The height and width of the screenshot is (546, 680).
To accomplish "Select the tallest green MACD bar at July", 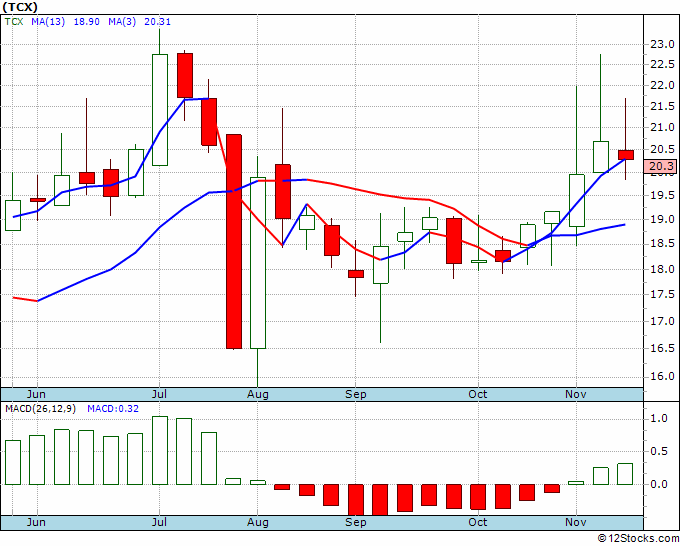I will pos(160,451).
